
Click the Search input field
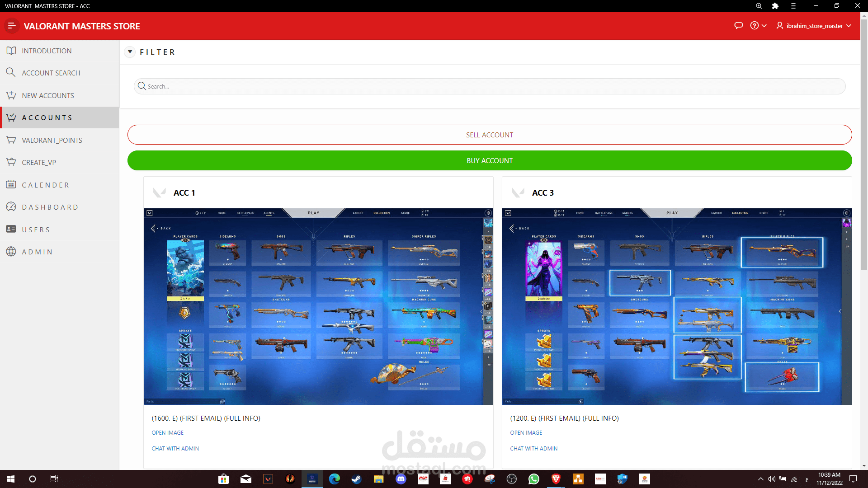click(490, 86)
